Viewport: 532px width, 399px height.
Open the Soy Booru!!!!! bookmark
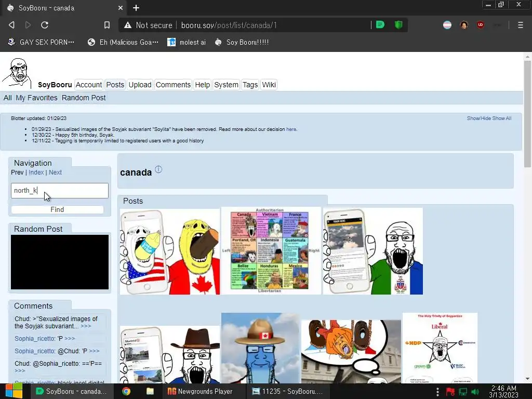[242, 42]
